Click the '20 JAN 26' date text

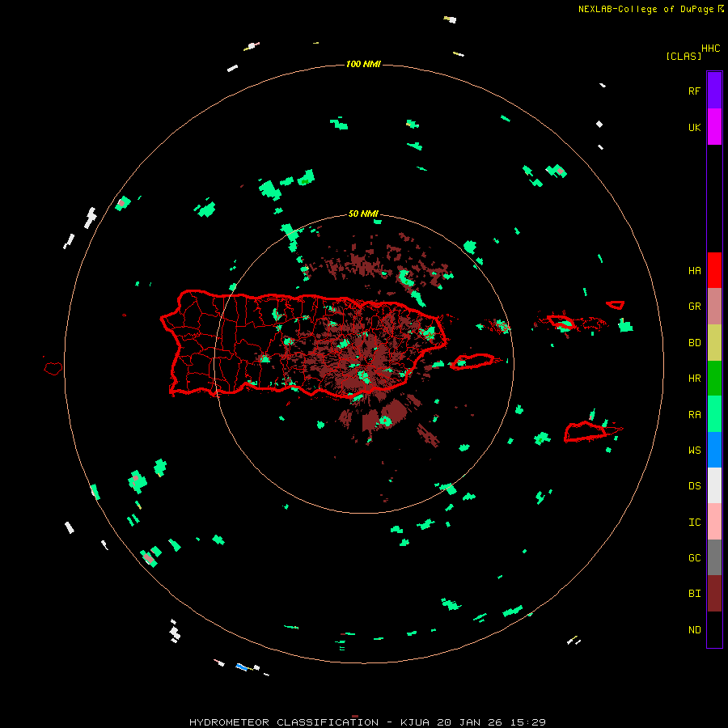pos(469,722)
